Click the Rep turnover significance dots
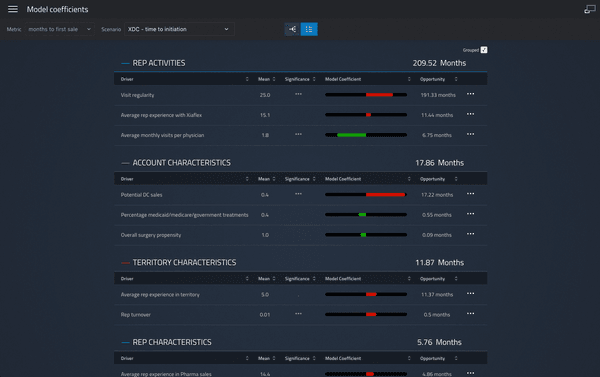The image size is (600, 377). coord(298,314)
